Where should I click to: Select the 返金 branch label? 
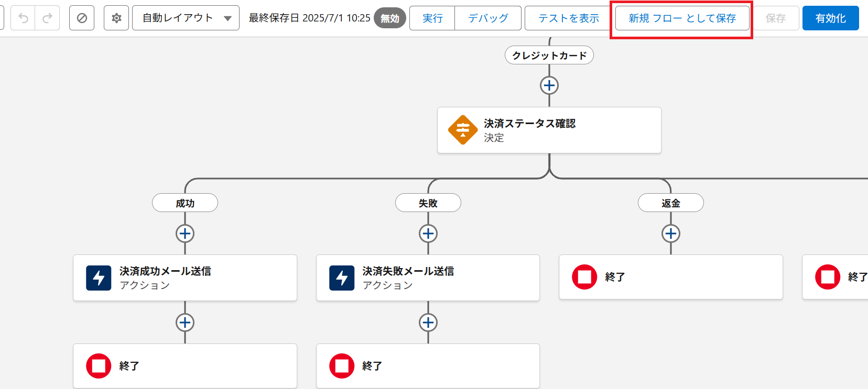click(670, 203)
